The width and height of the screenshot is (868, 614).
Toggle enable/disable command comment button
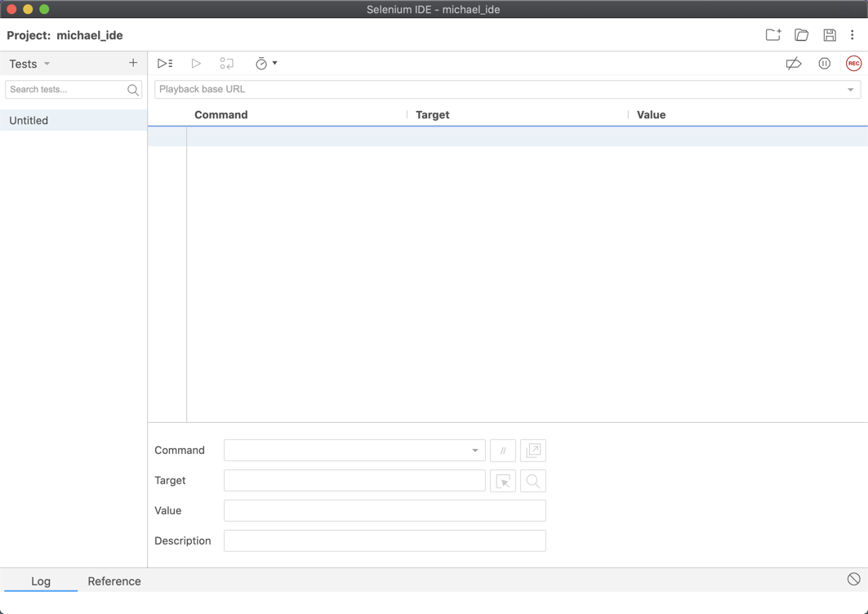tap(503, 451)
